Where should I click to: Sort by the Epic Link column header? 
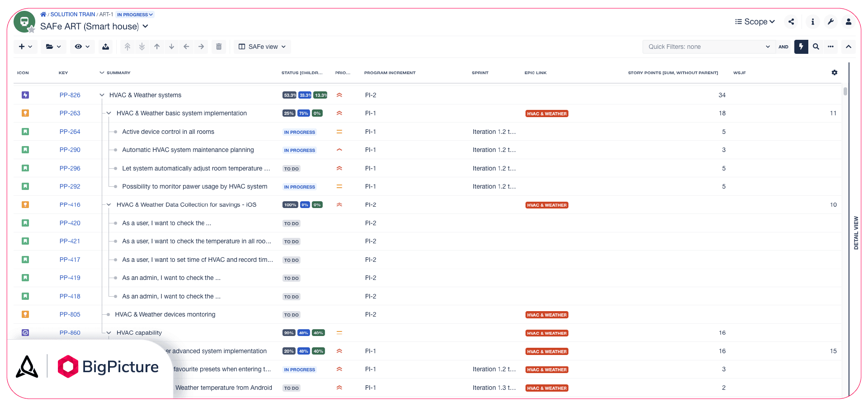click(535, 72)
